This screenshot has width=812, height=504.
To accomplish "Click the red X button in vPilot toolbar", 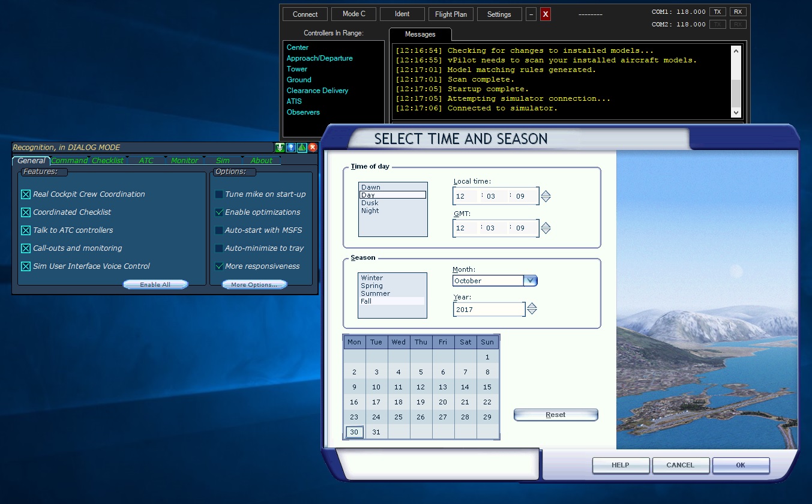I will tap(546, 14).
